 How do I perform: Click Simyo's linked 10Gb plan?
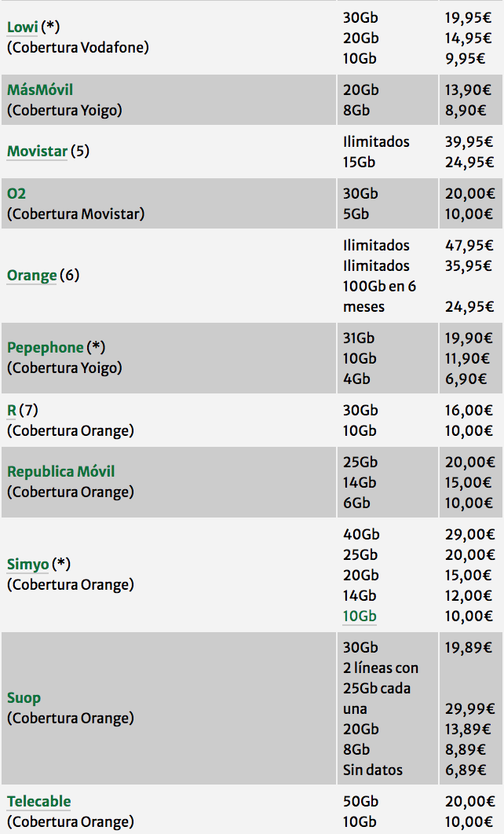(360, 616)
